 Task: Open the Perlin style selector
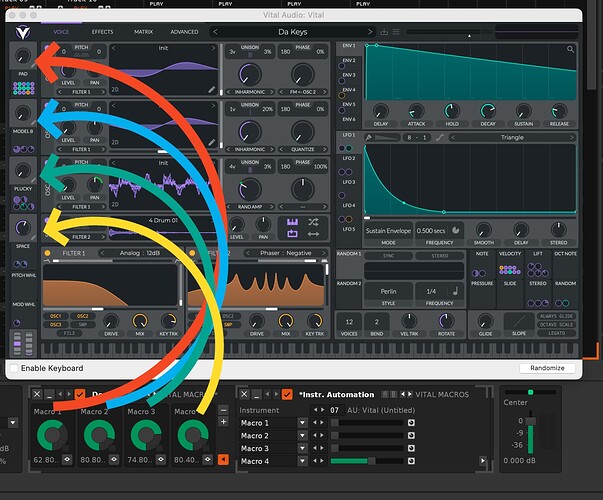point(388,292)
